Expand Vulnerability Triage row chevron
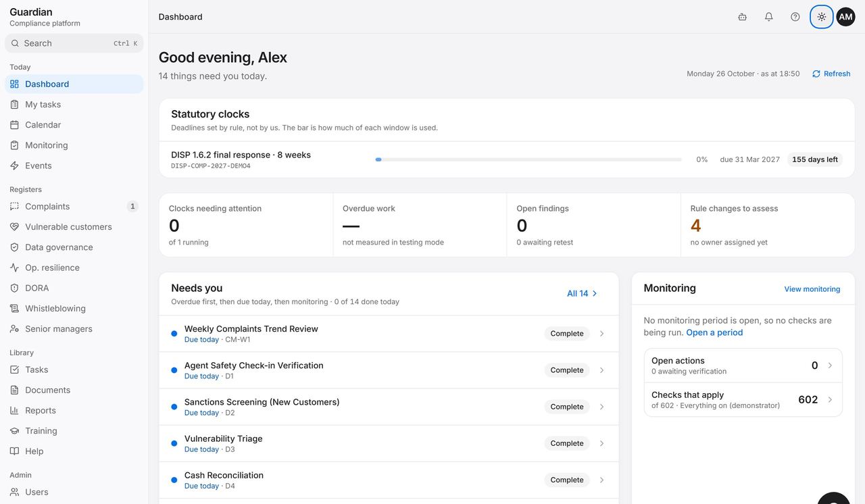 point(601,443)
